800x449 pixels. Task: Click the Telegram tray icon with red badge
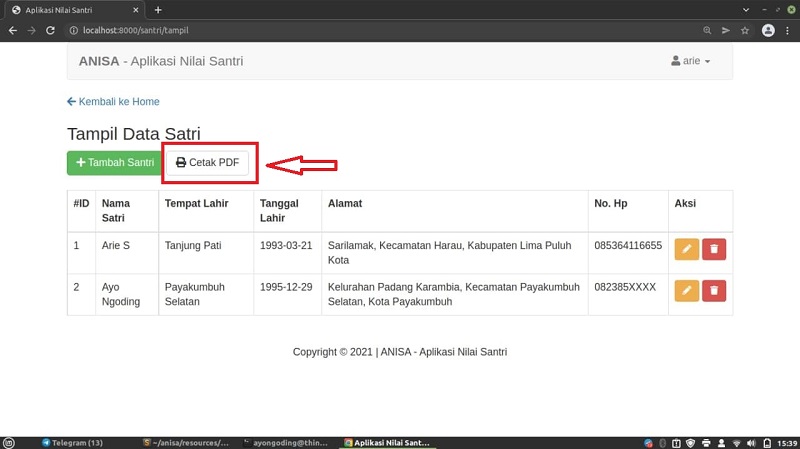tap(648, 443)
